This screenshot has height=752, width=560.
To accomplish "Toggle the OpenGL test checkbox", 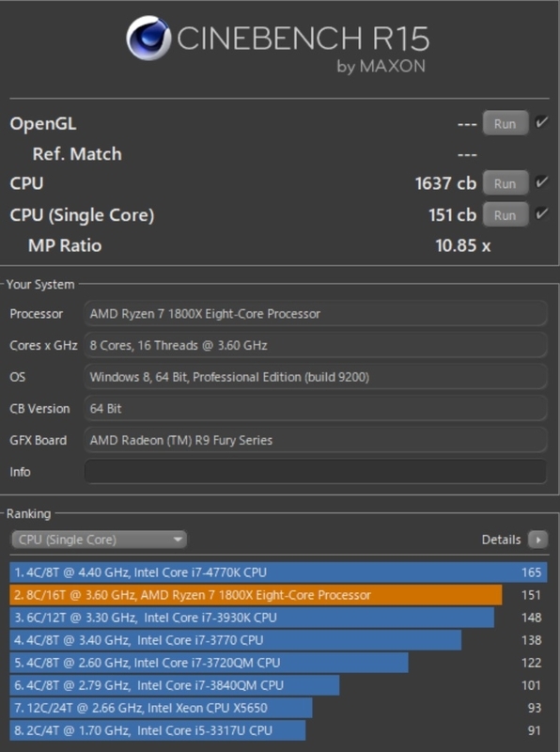I will point(542,122).
